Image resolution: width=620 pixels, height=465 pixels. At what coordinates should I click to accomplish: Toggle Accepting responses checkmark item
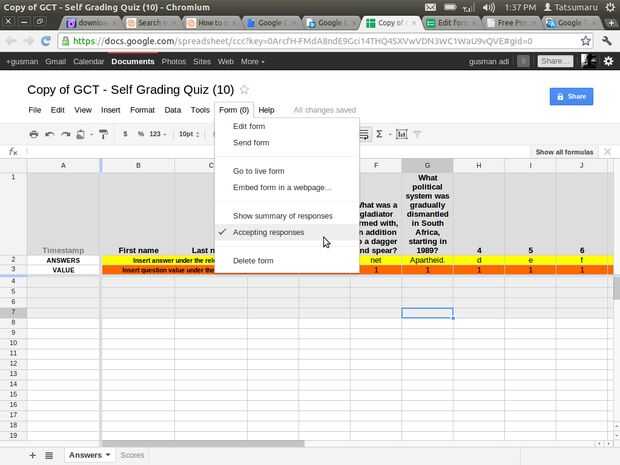pyautogui.click(x=287, y=232)
